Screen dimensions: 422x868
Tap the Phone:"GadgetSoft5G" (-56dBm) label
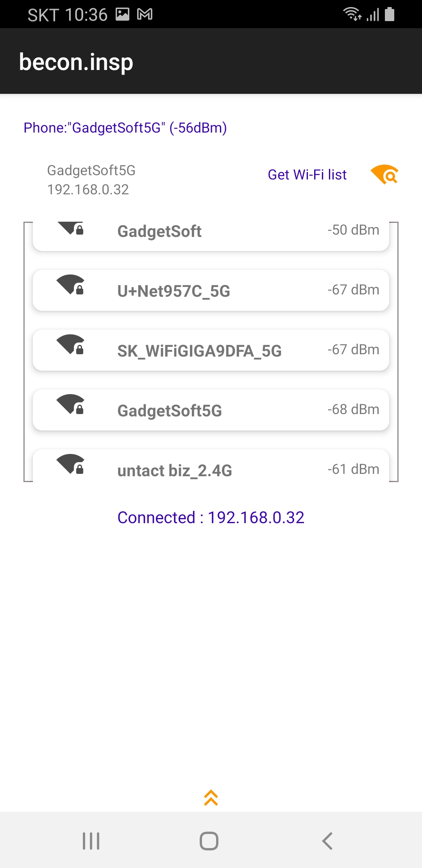point(125,128)
